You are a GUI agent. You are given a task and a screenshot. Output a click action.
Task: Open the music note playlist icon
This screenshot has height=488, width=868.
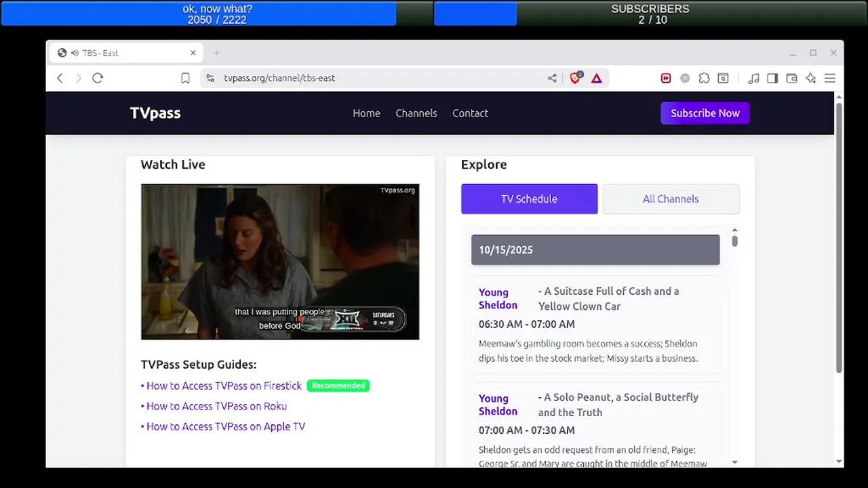coord(753,78)
